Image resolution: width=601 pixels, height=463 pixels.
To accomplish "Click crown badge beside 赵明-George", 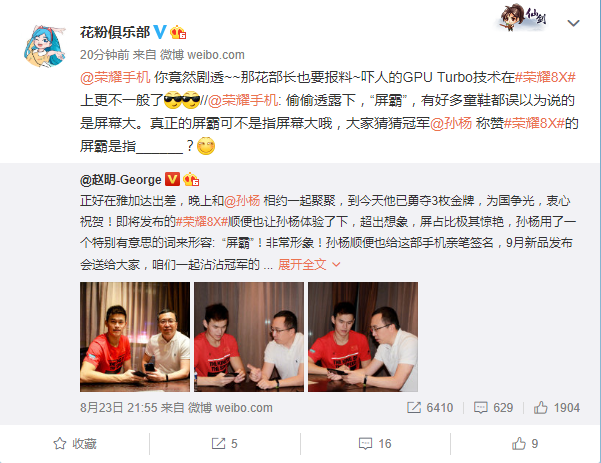I will pos(190,179).
